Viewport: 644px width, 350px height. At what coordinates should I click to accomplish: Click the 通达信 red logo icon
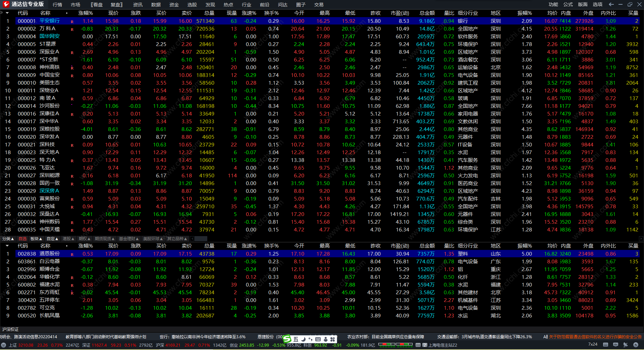[6, 4]
